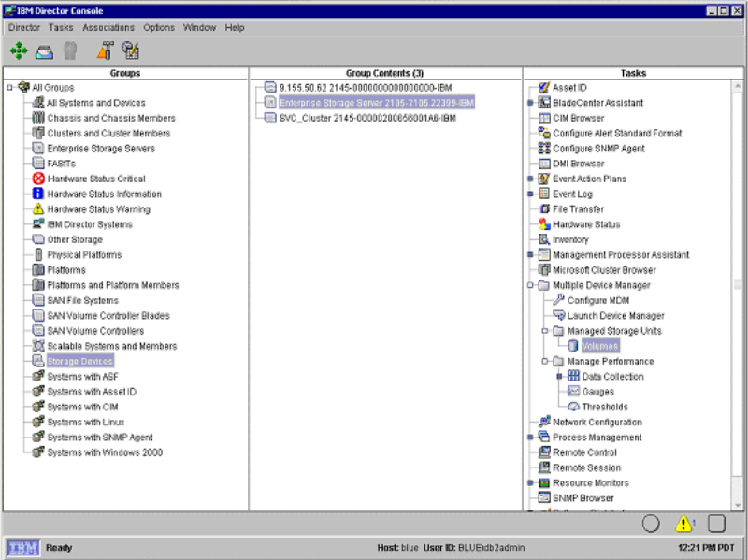Open the Help menu
The height and width of the screenshot is (560, 748).
[x=235, y=28]
